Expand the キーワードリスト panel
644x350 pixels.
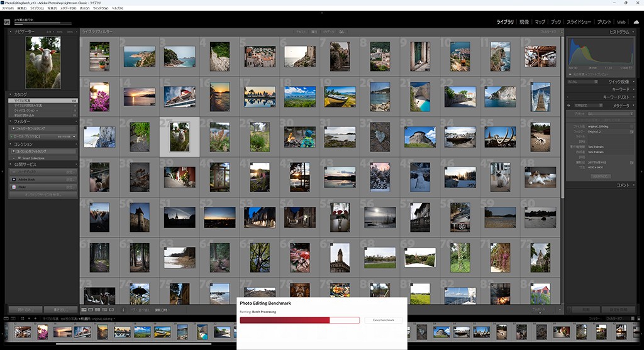point(634,97)
